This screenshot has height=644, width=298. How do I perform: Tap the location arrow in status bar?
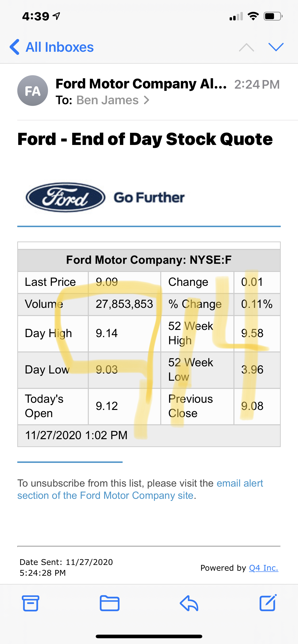click(x=56, y=16)
